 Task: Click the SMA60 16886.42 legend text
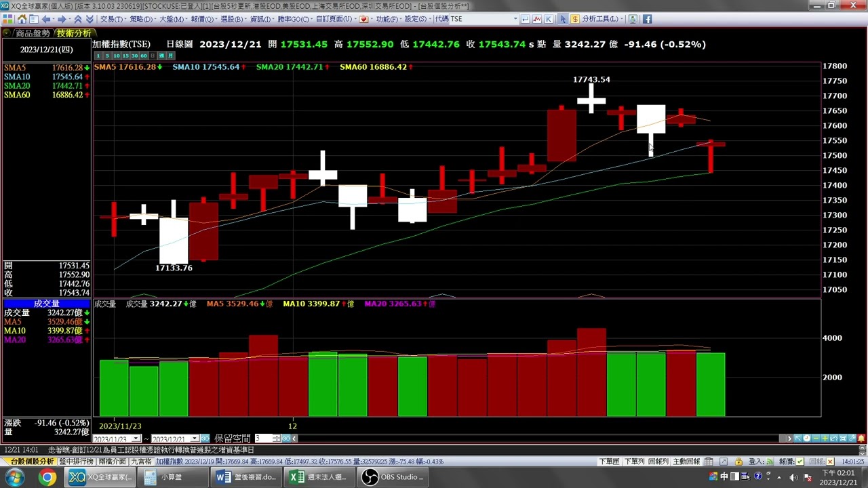click(x=373, y=66)
